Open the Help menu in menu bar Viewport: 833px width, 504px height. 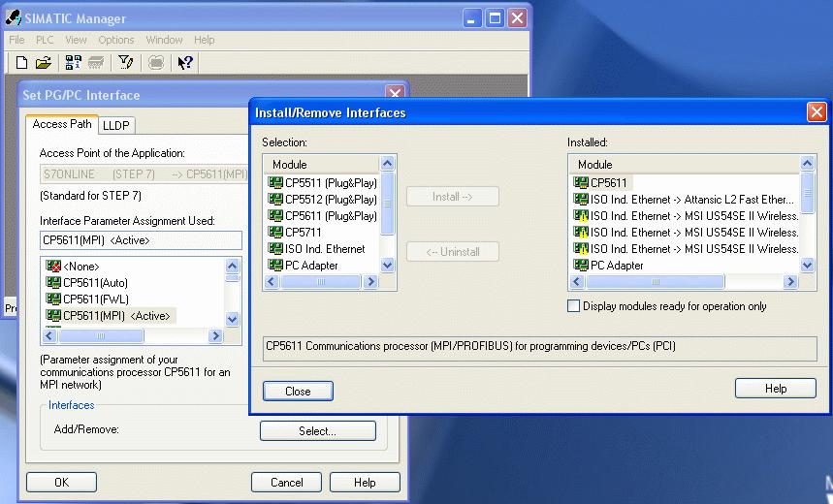(204, 40)
